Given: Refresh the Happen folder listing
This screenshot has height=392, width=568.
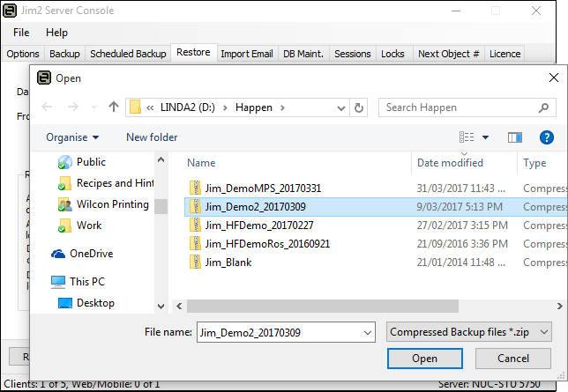Looking at the screenshot, I should click(x=359, y=107).
